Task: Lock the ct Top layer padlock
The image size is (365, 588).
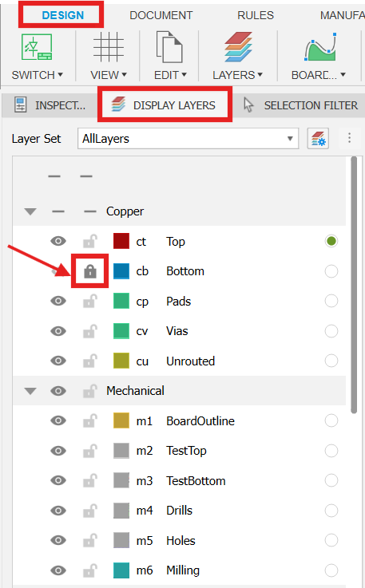Action: pyautogui.click(x=90, y=241)
